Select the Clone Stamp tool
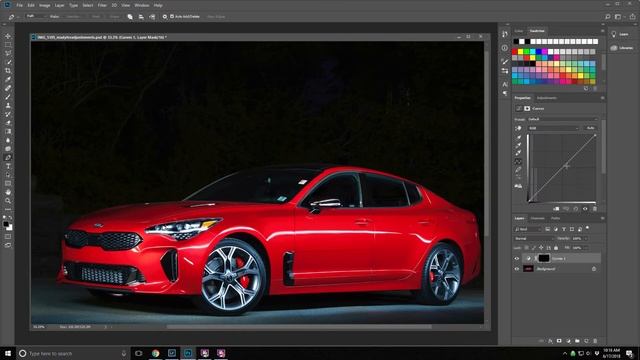640x360 pixels. point(8,105)
